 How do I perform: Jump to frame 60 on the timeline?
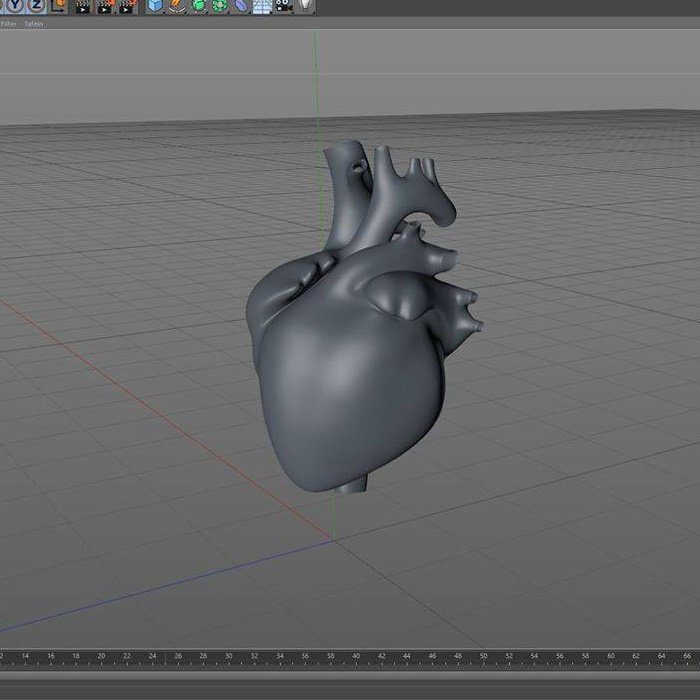click(x=609, y=656)
